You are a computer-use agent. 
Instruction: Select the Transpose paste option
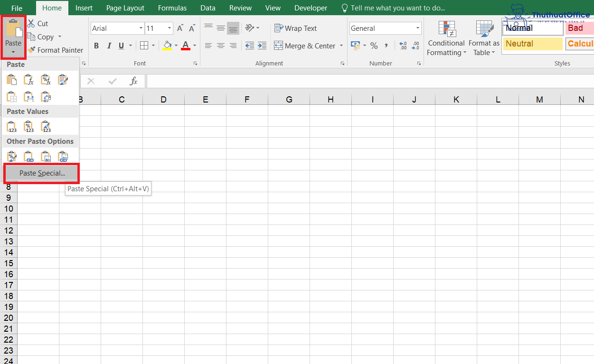46,96
